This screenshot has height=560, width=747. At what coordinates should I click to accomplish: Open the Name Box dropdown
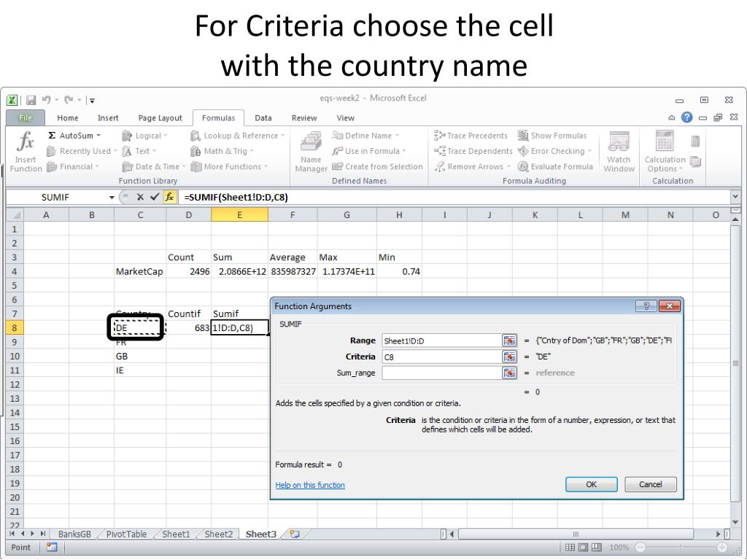coord(112,197)
